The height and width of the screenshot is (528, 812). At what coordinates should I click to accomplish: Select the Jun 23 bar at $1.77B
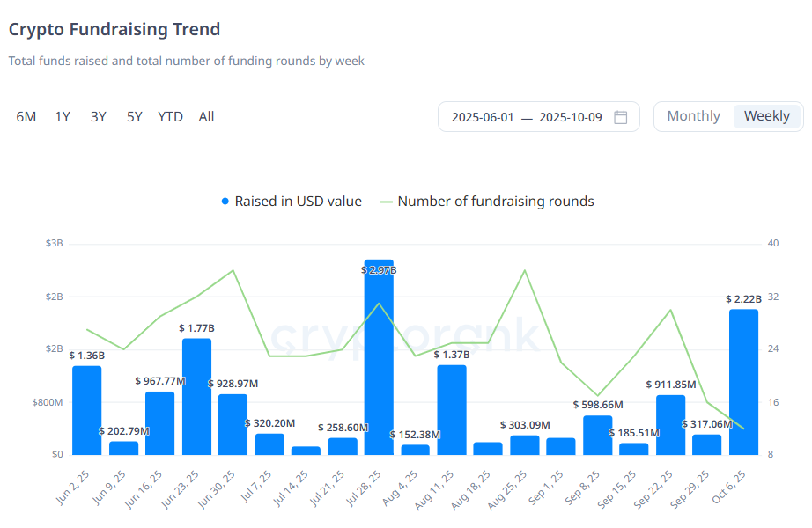coord(196,396)
